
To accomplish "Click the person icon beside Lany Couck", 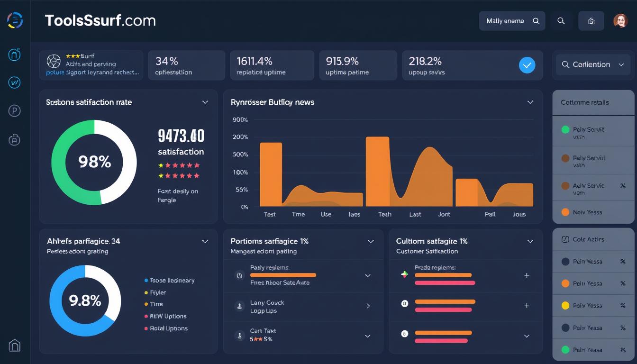I will (x=240, y=306).
